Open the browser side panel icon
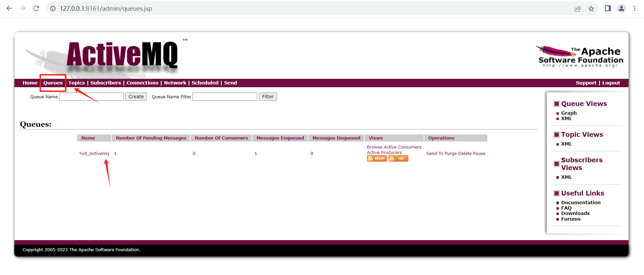The image size is (644, 275). tap(608, 8)
